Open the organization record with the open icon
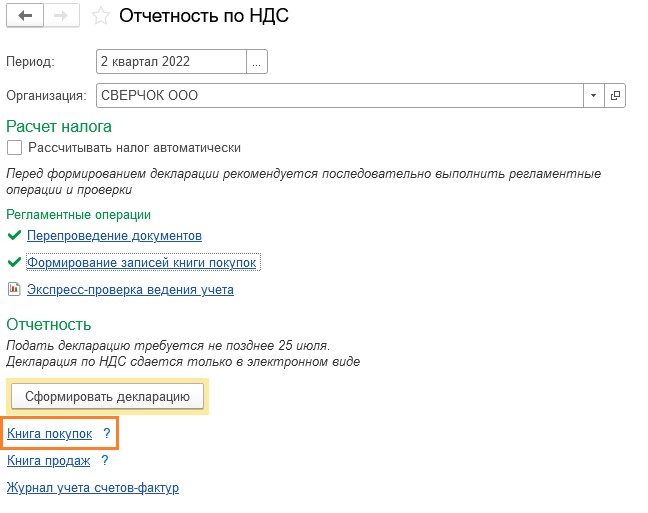 pos(615,95)
